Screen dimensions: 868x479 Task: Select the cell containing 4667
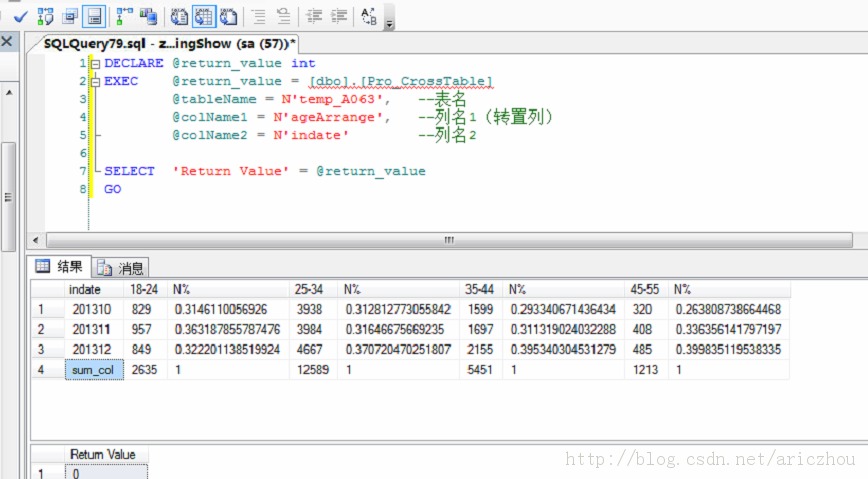click(x=313, y=349)
